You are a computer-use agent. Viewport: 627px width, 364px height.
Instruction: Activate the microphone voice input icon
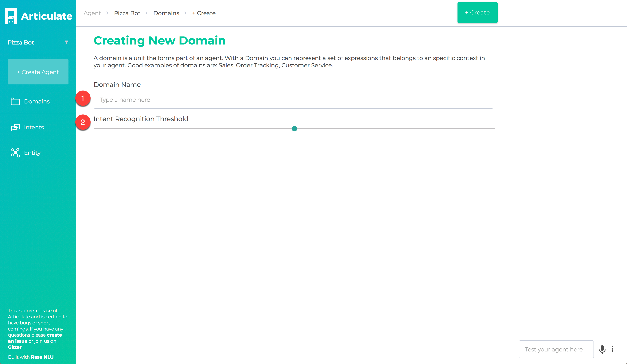(x=602, y=349)
